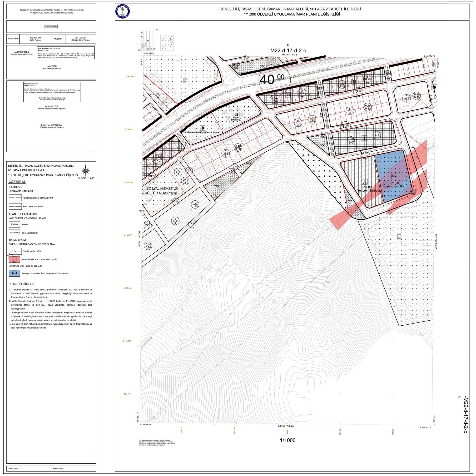Click the Yençok=3 Kat legend box
The width and height of the screenshot is (476, 476).
pos(15,233)
